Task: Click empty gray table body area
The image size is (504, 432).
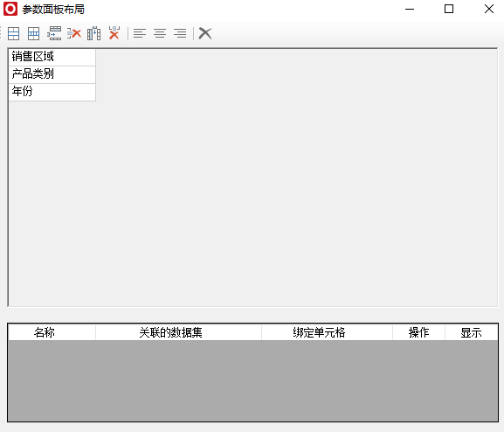Action: 253,380
